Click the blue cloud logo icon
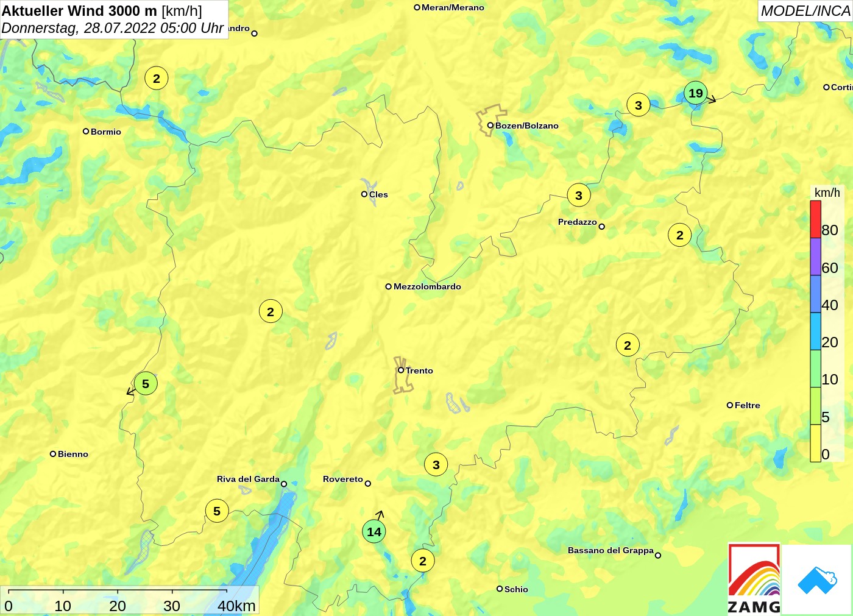 click(x=817, y=580)
